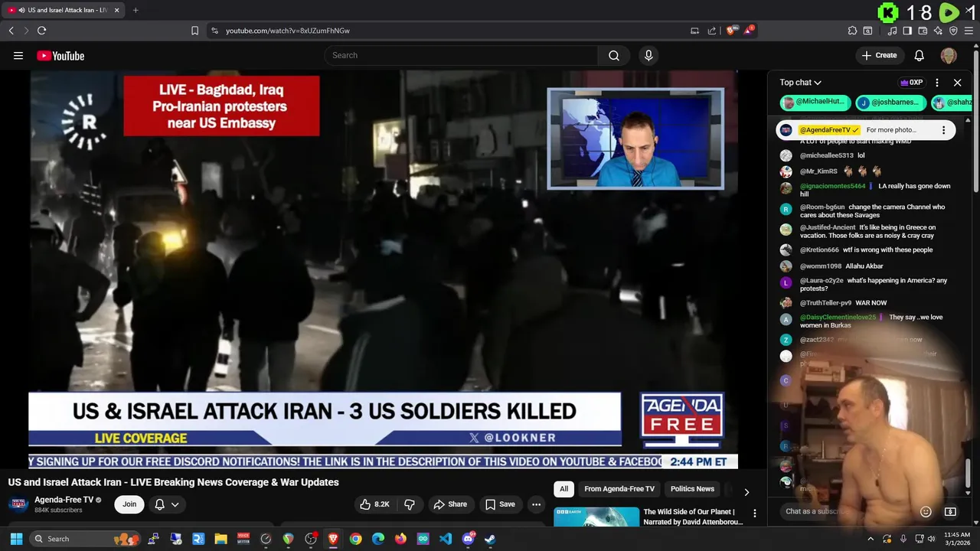Toggle the browser sidebar panel icon

[907, 31]
